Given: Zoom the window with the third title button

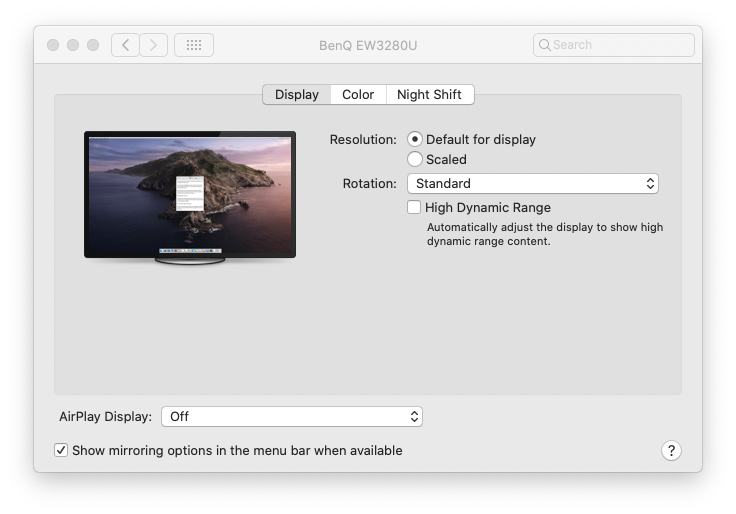Looking at the screenshot, I should (x=93, y=45).
